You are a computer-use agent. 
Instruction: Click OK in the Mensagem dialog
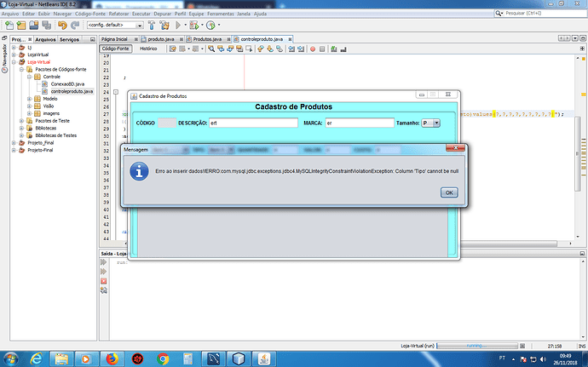click(449, 192)
